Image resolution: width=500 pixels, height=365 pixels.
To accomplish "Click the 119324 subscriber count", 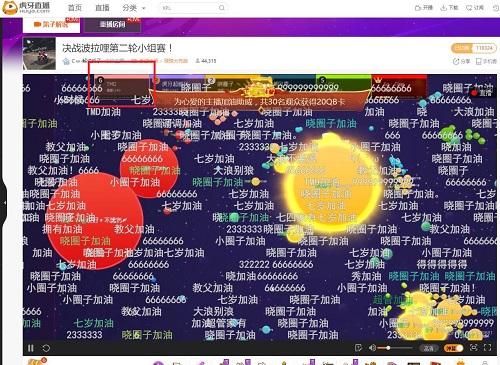I will (x=484, y=48).
